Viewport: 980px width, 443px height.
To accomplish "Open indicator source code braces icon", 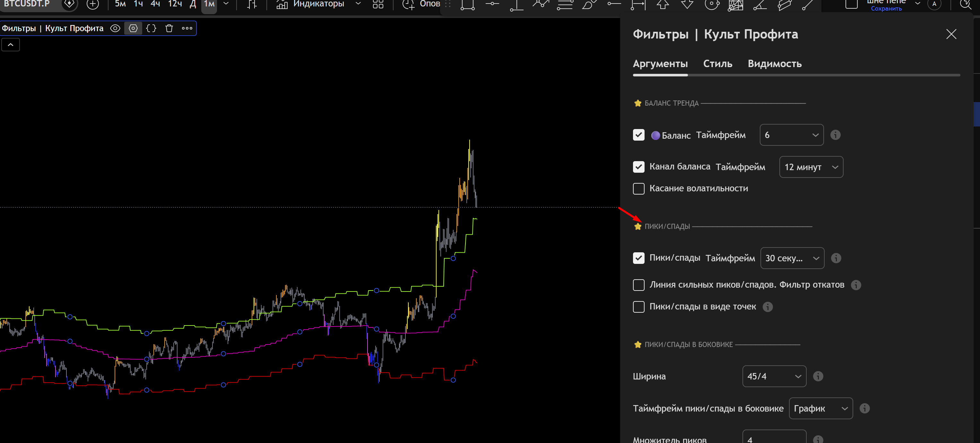I will point(151,28).
